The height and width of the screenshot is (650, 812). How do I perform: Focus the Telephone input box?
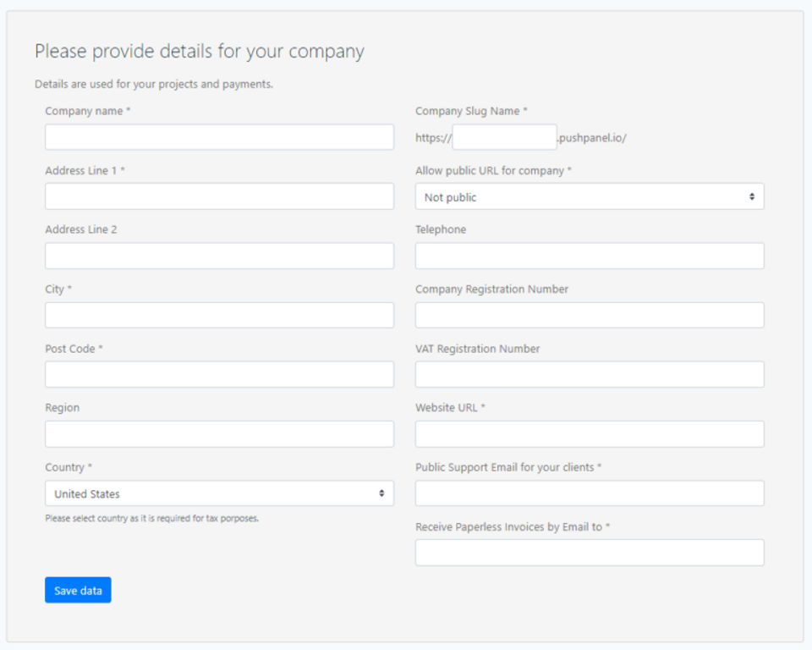[x=590, y=256]
